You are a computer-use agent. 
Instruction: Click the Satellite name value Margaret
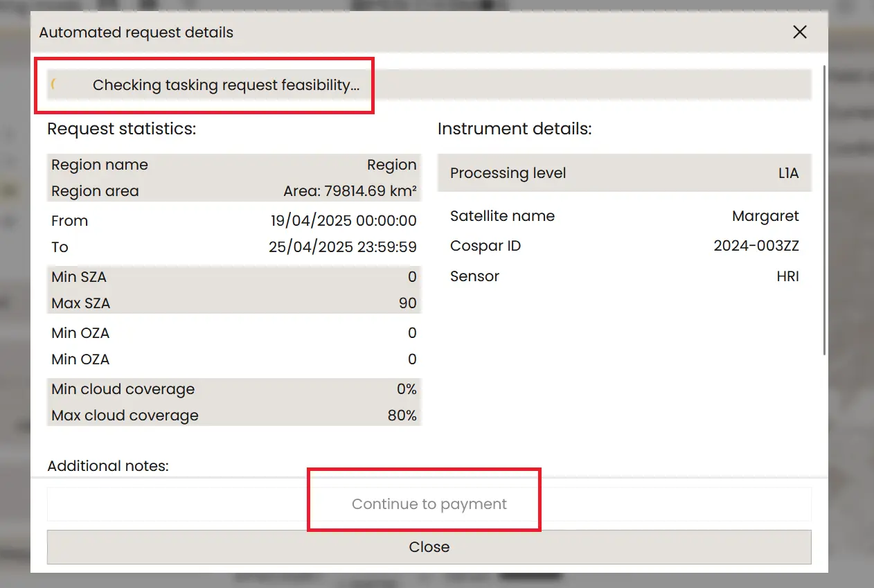click(x=765, y=216)
